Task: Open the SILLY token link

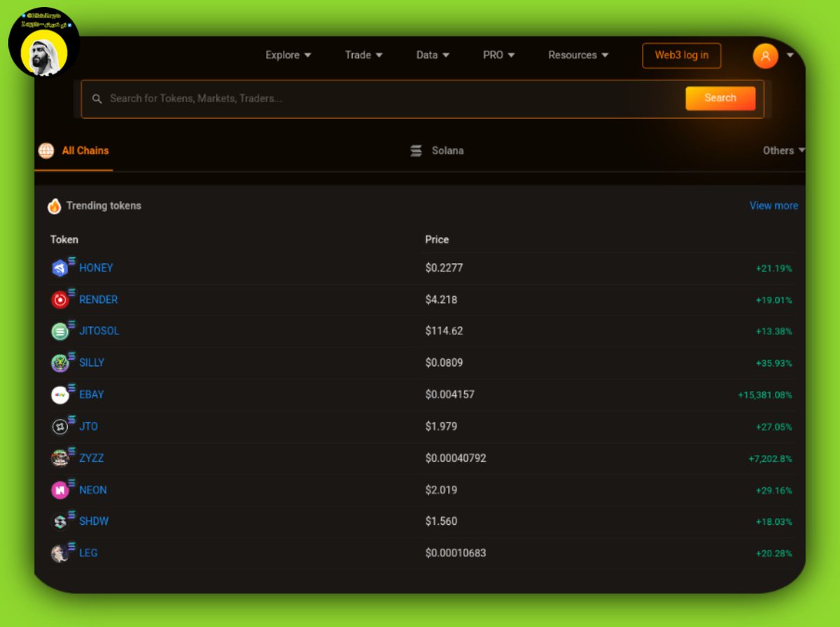Action: (x=92, y=362)
